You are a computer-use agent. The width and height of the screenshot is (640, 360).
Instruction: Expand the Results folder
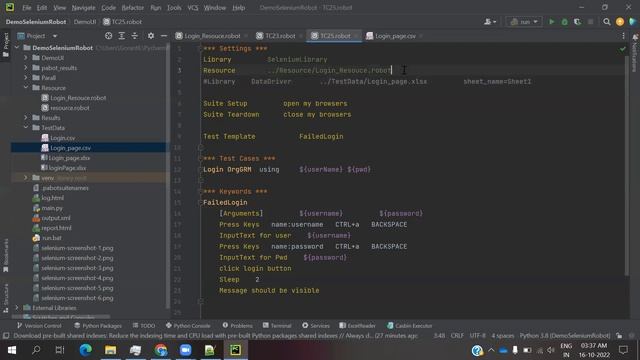26,118
